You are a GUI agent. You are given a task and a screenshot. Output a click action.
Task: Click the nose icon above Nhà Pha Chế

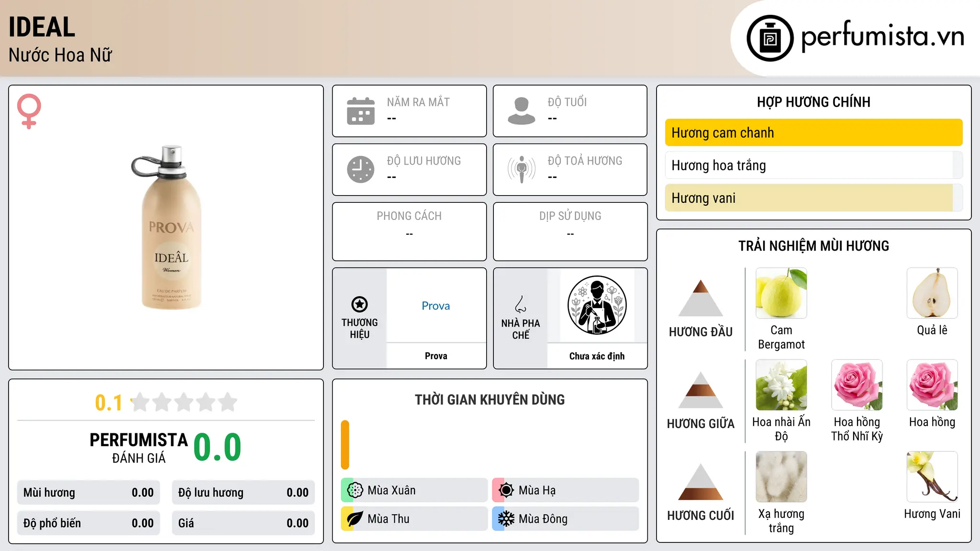click(x=521, y=304)
